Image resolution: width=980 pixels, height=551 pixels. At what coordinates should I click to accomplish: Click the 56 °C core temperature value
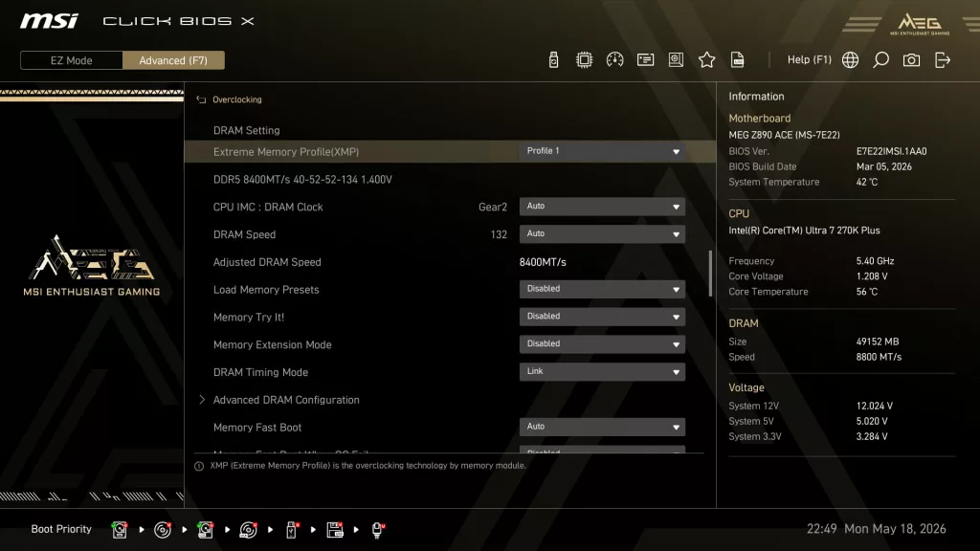tap(867, 292)
